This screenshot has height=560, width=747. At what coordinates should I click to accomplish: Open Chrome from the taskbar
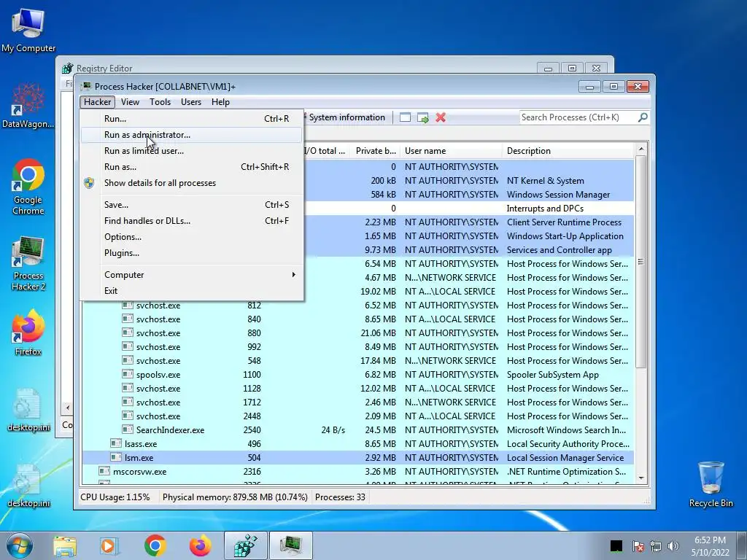[155, 545]
